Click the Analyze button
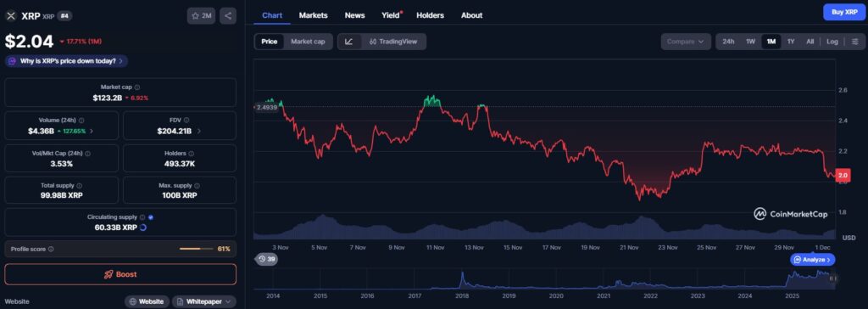868x309 pixels. (813, 259)
